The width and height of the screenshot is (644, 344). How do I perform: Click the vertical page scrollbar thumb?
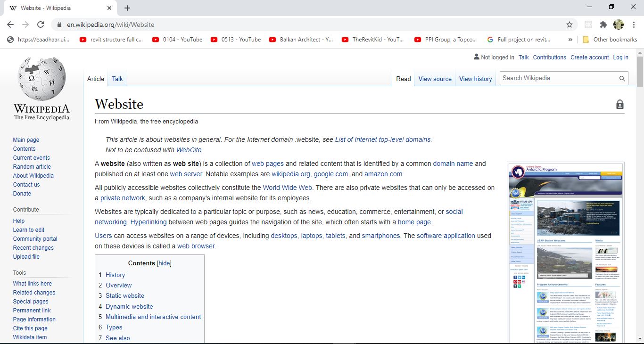[x=640, y=72]
